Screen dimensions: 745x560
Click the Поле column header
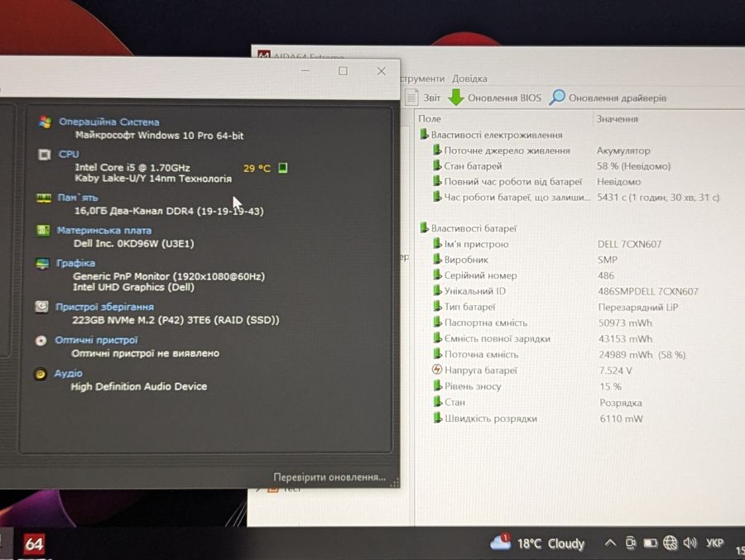pos(430,119)
